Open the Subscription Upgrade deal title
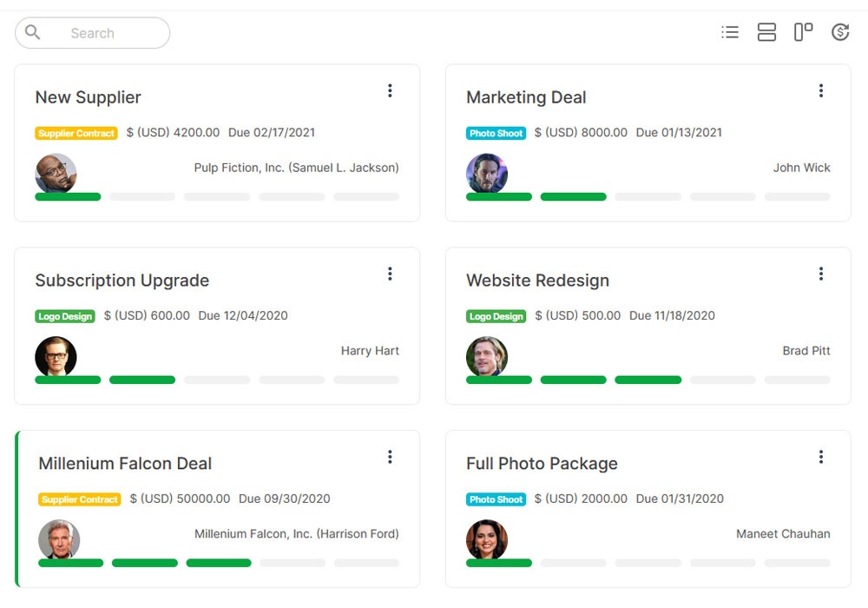This screenshot has width=868, height=608. pyautogui.click(x=122, y=281)
